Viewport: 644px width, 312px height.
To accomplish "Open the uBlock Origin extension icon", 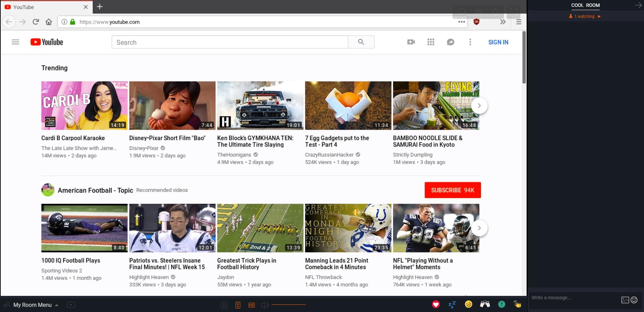I will click(476, 22).
